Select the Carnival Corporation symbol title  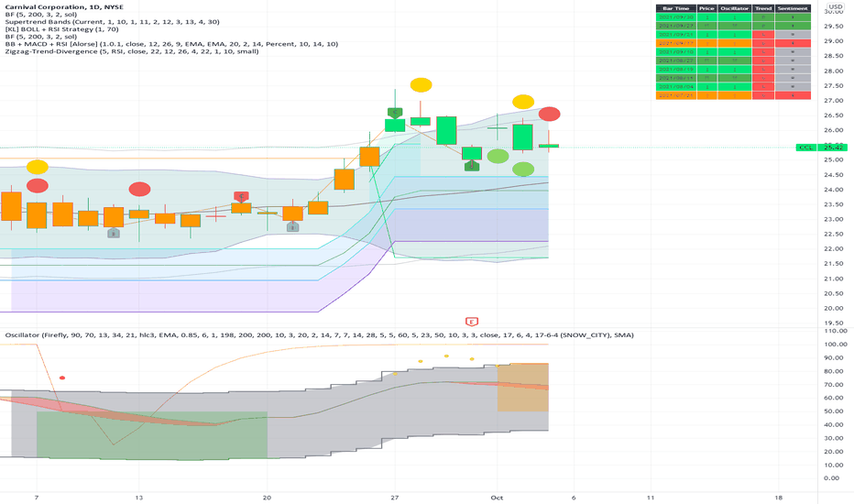click(x=64, y=7)
